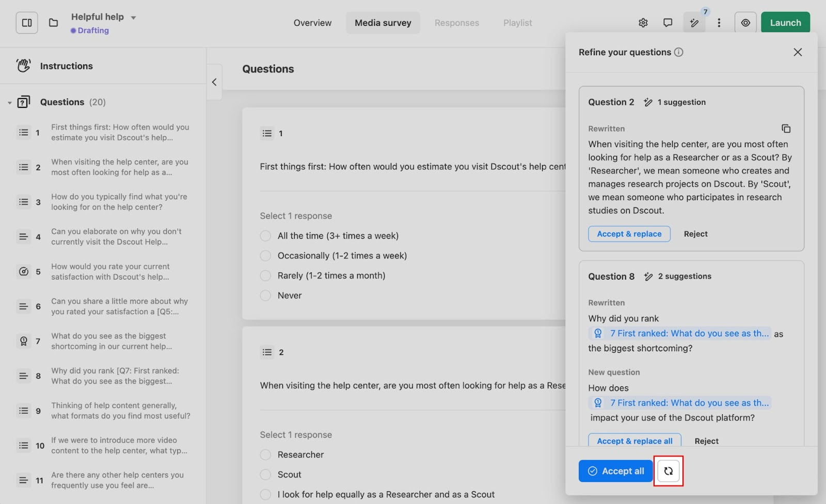Click the blue Accept all button
The image size is (826, 504).
[x=615, y=471]
